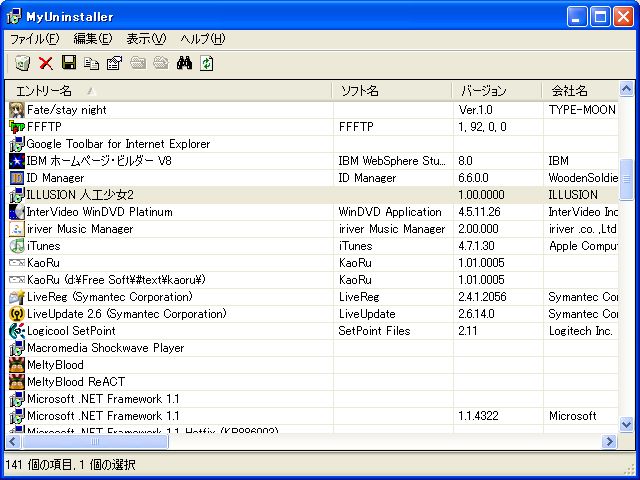Click the horizontal scrollbar thumb
This screenshot has width=640, height=480.
95,441
